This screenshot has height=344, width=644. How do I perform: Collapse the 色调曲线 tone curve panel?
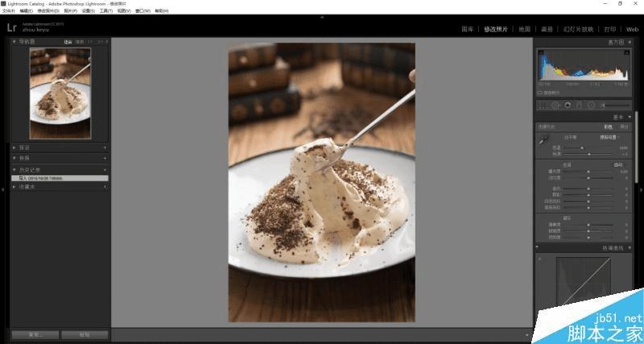click(630, 248)
